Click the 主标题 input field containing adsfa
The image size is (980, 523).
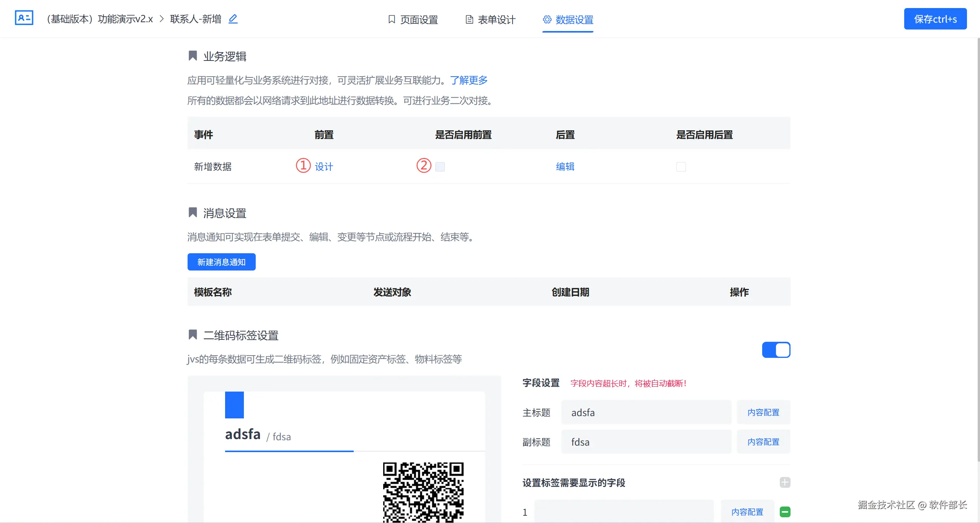pos(646,413)
